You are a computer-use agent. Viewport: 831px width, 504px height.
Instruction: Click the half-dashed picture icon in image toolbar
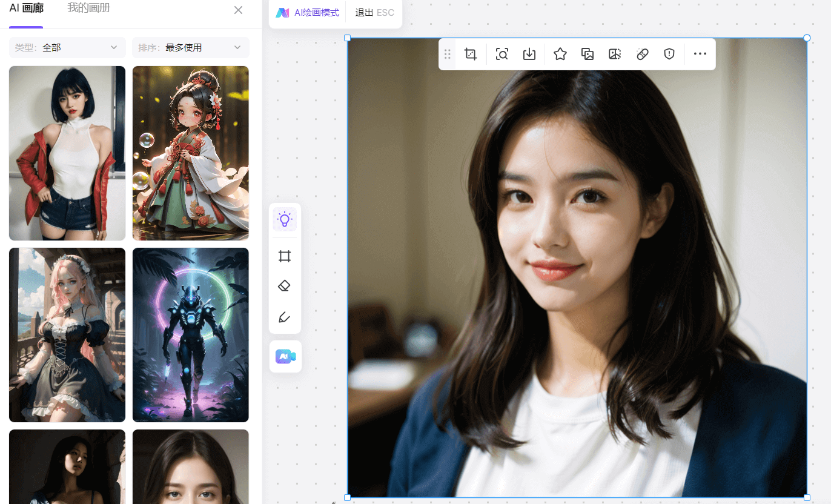pos(615,54)
